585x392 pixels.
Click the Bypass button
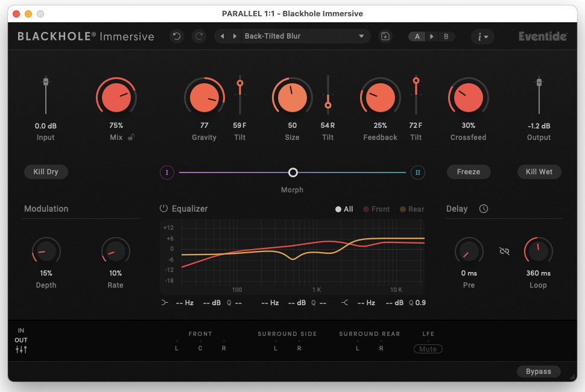coord(539,371)
